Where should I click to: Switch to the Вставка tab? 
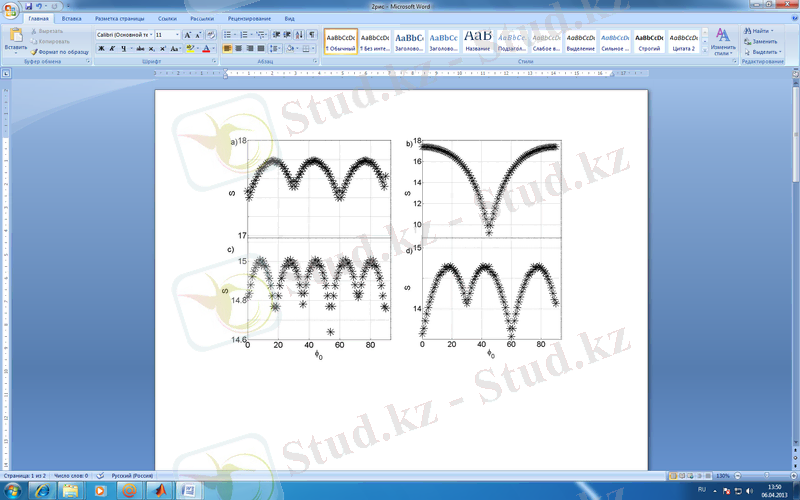click(71, 18)
